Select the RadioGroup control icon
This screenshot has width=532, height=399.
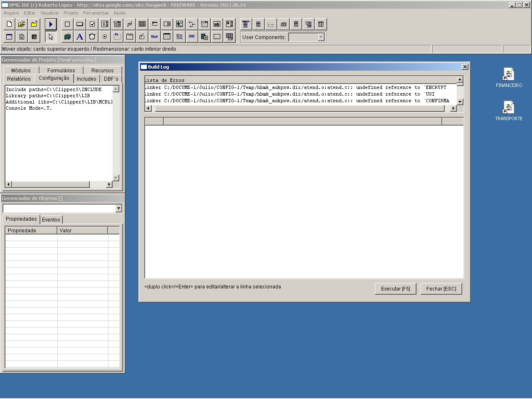pyautogui.click(x=105, y=37)
